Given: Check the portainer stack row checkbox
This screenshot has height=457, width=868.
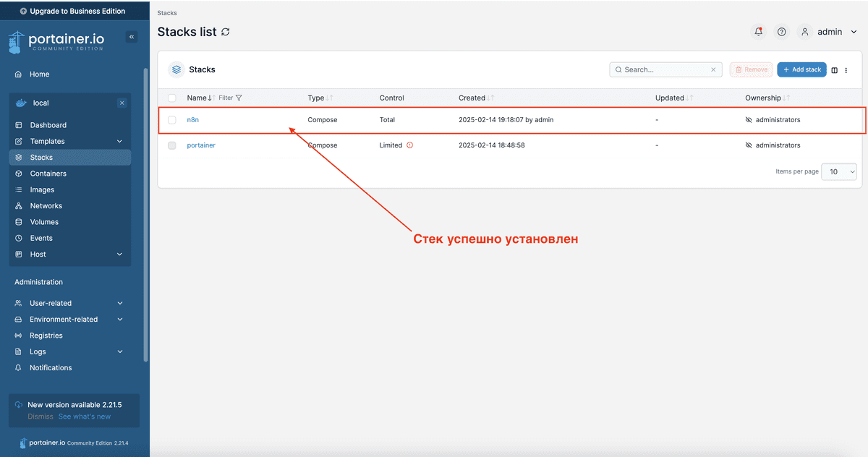Looking at the screenshot, I should [x=171, y=145].
